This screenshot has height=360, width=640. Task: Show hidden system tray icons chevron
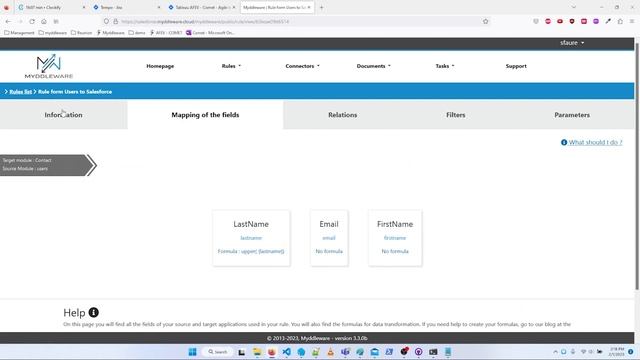555,352
